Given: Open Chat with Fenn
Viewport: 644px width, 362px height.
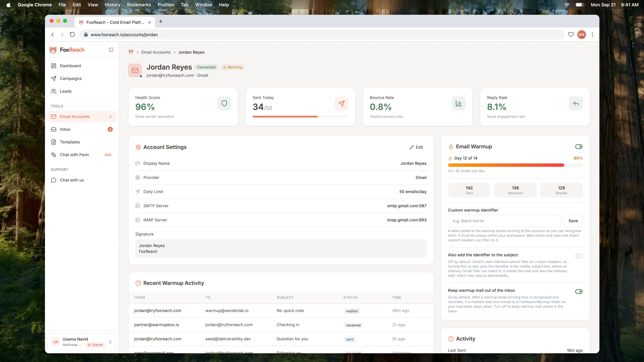Looking at the screenshot, I should coord(82,155).
